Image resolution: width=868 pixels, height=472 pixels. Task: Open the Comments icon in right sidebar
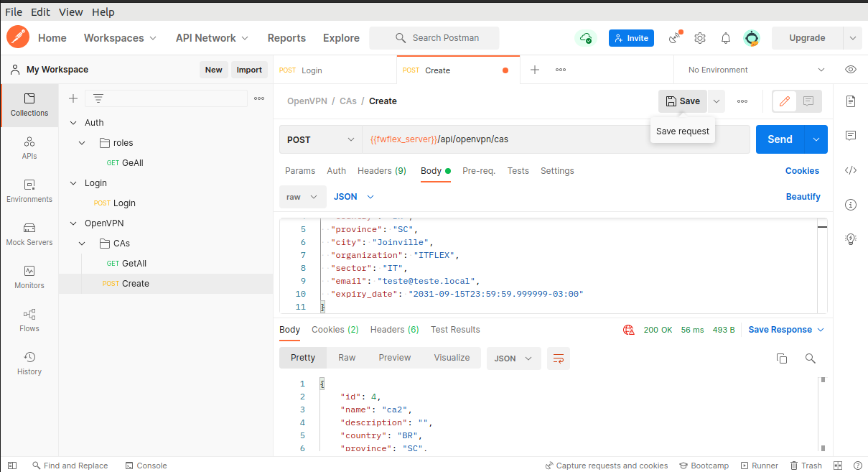pos(851,136)
